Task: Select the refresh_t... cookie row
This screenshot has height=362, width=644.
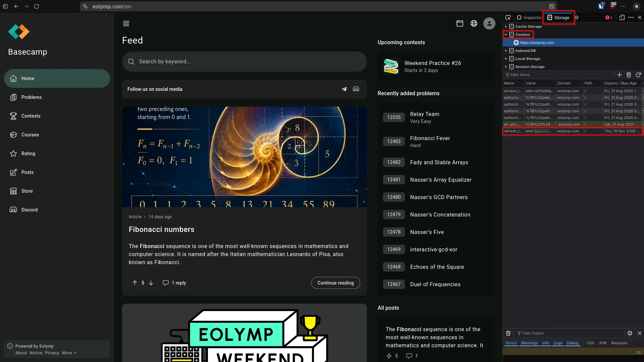Action: click(x=573, y=131)
